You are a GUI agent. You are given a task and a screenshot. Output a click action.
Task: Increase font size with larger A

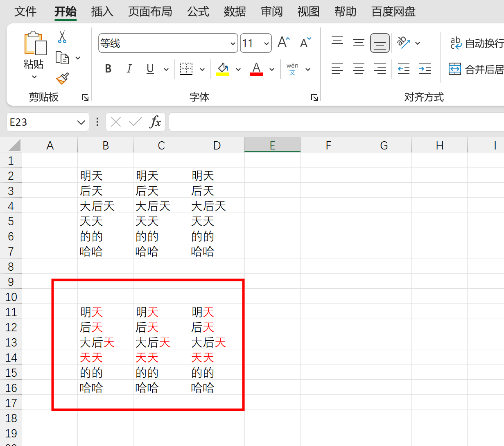click(283, 43)
